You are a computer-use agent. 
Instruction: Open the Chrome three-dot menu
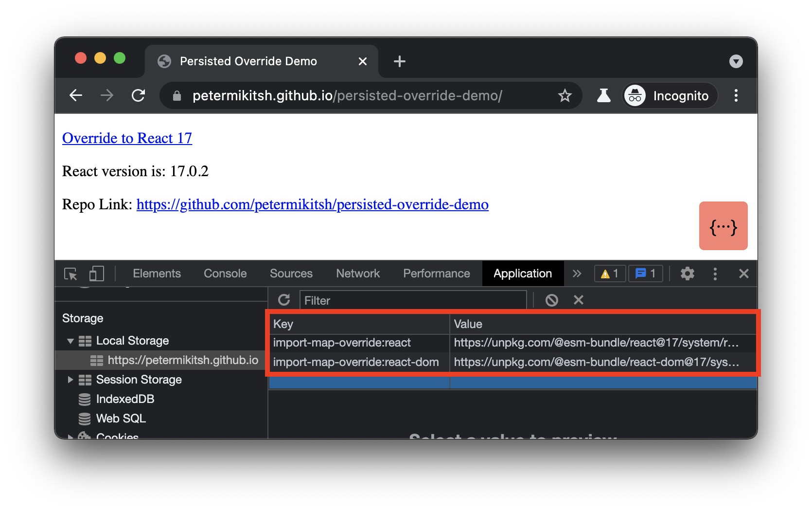(x=736, y=95)
